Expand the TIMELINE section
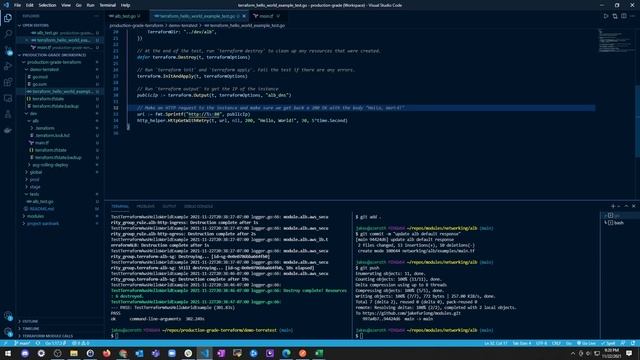Image resolution: width=640 pixels, height=360 pixels. tap(31, 329)
